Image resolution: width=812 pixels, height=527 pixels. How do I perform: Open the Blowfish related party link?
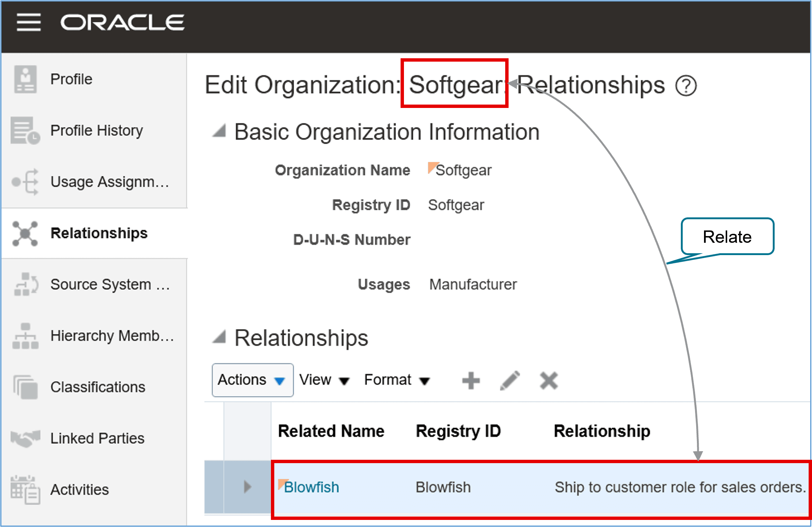[311, 487]
